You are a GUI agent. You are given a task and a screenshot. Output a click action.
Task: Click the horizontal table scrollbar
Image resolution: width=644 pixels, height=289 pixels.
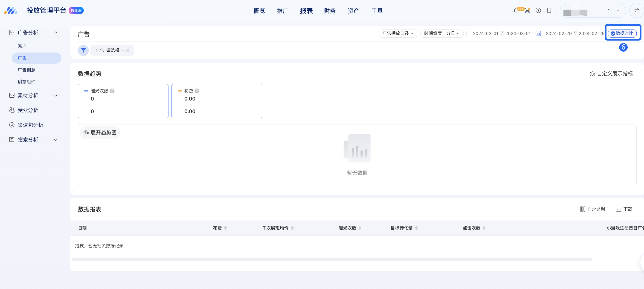(x=332, y=260)
